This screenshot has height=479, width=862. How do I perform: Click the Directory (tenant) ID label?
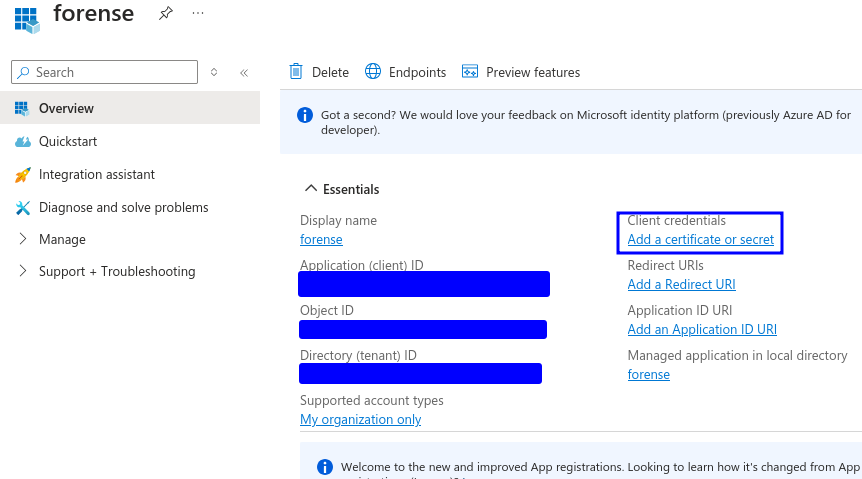[x=358, y=355]
